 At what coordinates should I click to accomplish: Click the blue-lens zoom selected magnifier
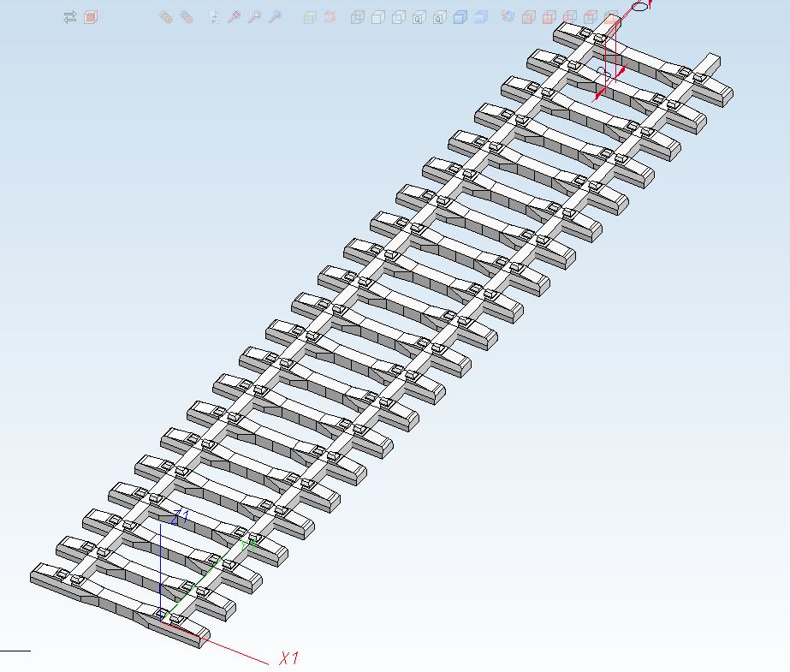[275, 18]
